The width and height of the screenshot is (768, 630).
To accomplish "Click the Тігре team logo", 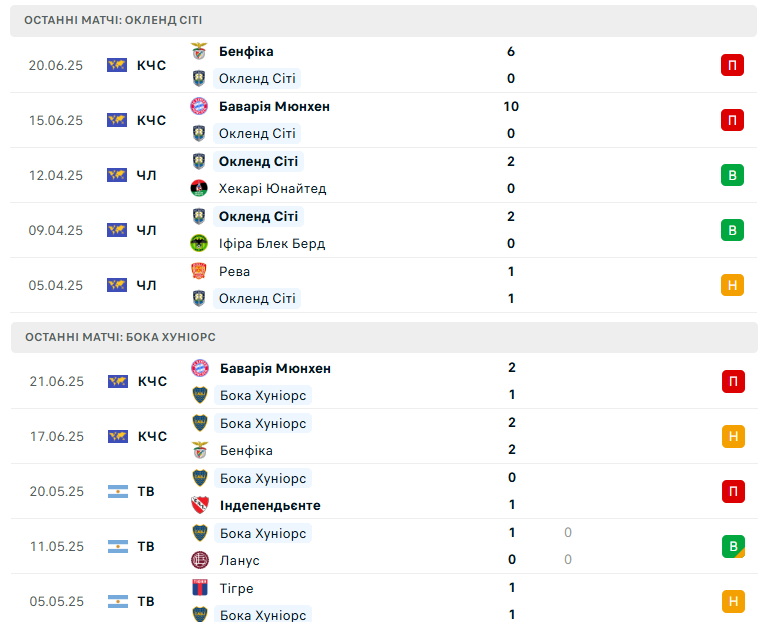I will pos(200,587).
